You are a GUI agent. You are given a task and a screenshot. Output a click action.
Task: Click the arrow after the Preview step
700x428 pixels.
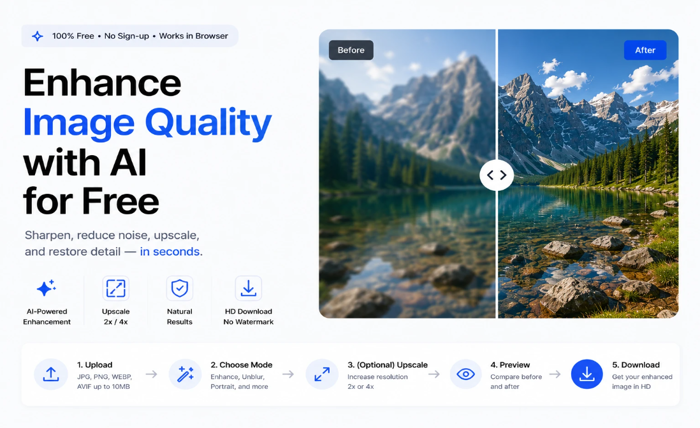pos(555,374)
